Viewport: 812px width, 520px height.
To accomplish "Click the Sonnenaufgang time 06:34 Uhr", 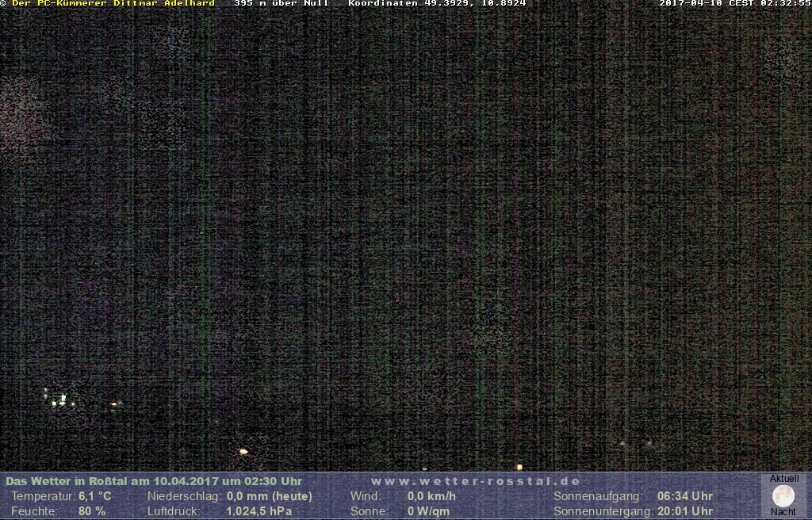I will 685,496.
